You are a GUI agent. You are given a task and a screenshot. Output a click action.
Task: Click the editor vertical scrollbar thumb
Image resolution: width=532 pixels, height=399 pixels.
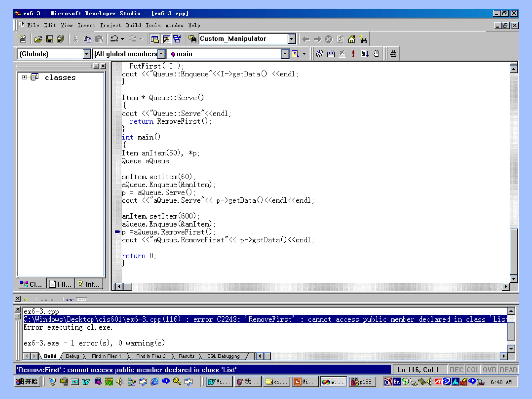click(x=514, y=251)
